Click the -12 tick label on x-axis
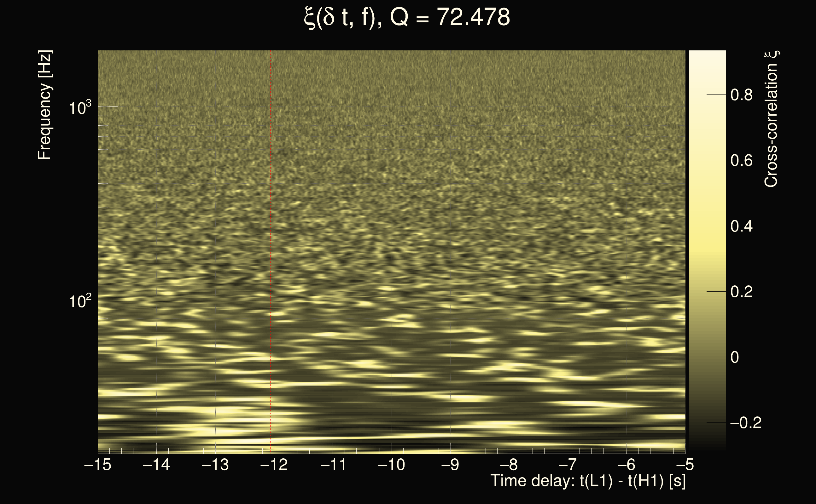Screen dimensions: 816x504 274,465
